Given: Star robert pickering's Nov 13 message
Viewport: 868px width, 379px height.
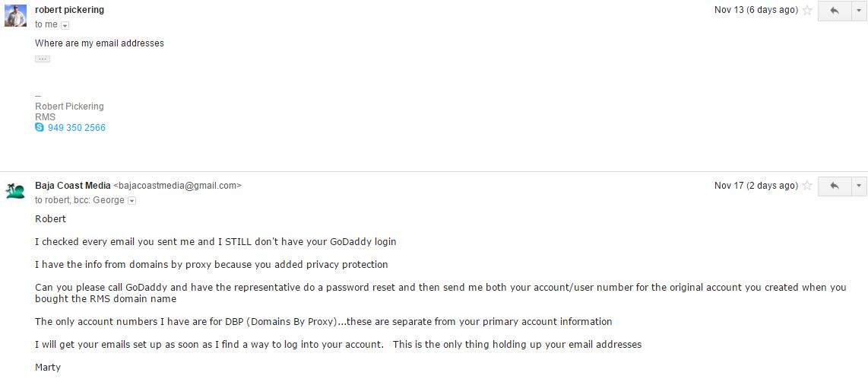Looking at the screenshot, I should pos(807,11).
